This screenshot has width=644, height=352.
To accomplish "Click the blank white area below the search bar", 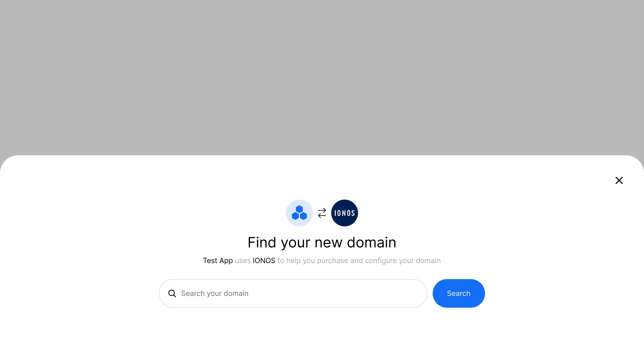I will pos(322,329).
